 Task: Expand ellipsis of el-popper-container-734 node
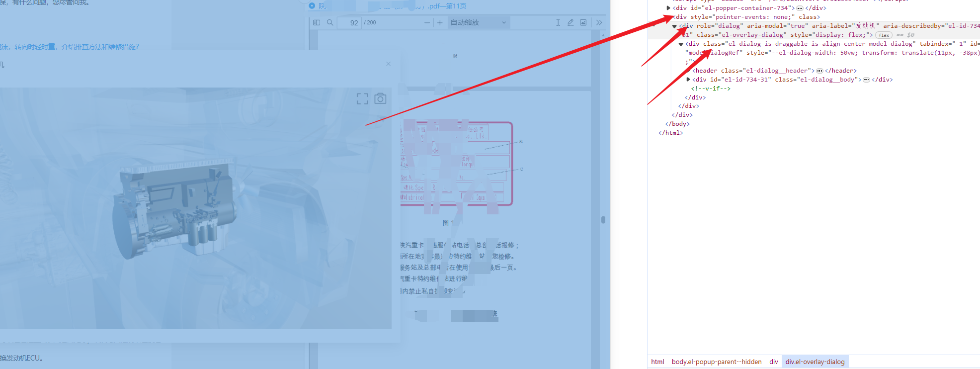800,8
